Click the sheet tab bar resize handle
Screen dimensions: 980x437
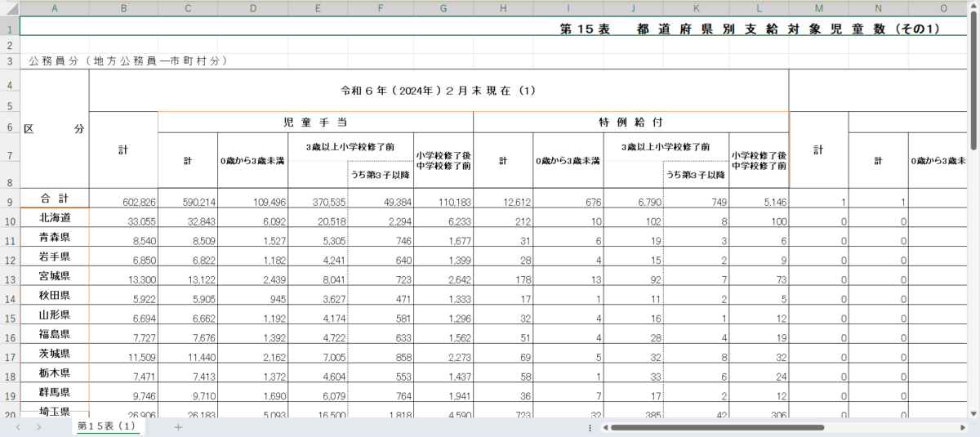point(590,427)
